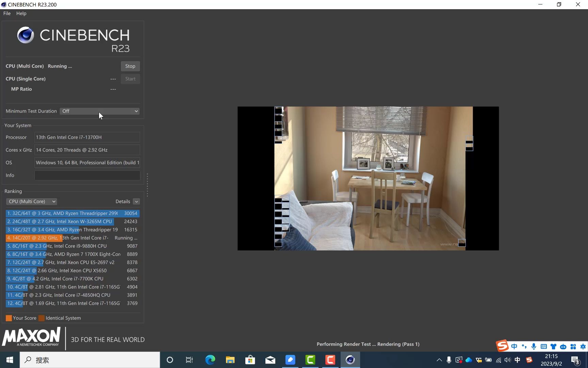Open Task View on the taskbar
This screenshot has width=588, height=368.
click(x=190, y=360)
